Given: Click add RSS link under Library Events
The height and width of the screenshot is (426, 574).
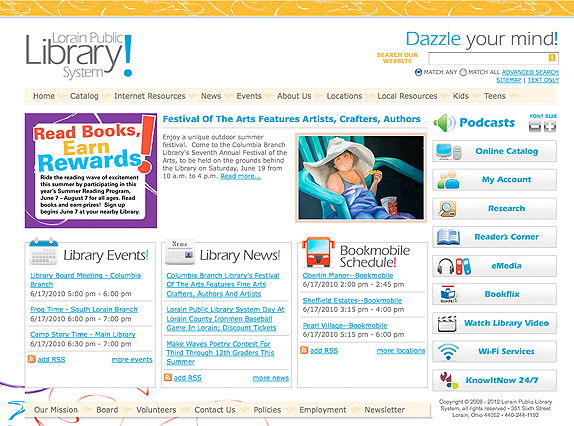Looking at the screenshot, I should click(x=51, y=359).
